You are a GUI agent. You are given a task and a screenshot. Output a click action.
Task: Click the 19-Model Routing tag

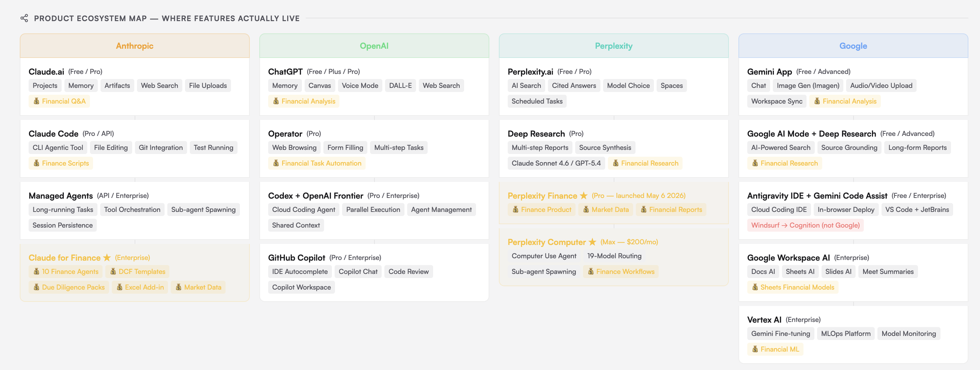(x=614, y=256)
